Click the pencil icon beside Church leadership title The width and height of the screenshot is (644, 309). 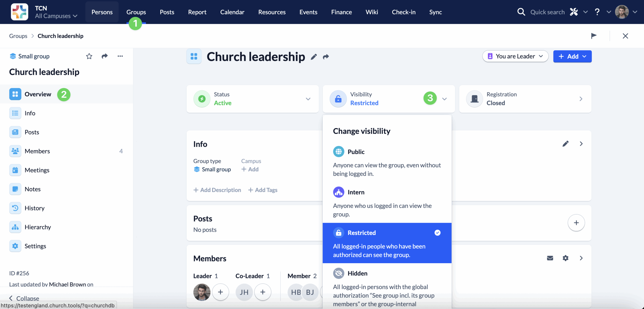pyautogui.click(x=313, y=57)
